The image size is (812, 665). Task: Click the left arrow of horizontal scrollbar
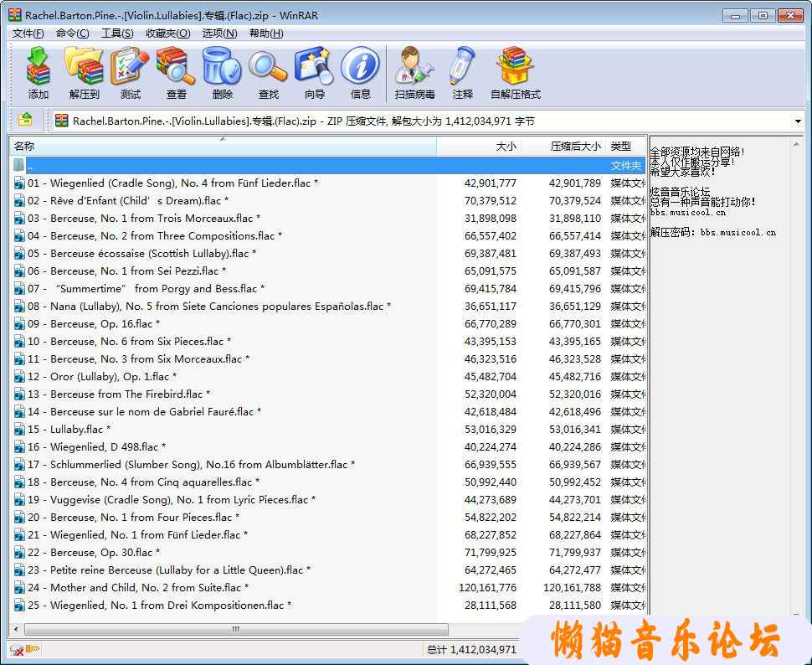[16, 629]
